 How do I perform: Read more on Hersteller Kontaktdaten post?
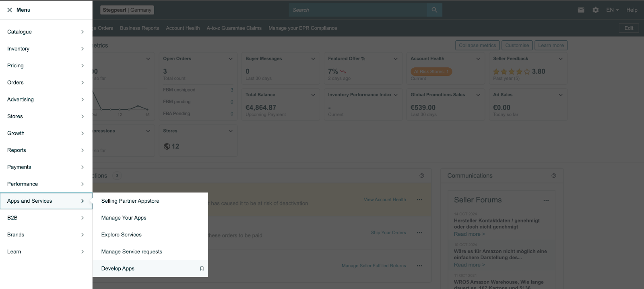click(x=469, y=234)
